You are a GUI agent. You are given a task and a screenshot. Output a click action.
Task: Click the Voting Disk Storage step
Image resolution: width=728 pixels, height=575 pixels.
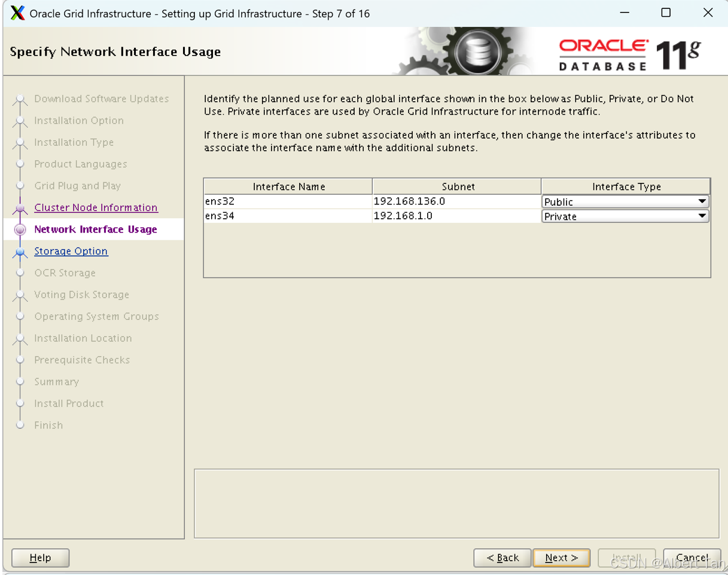pyautogui.click(x=81, y=295)
